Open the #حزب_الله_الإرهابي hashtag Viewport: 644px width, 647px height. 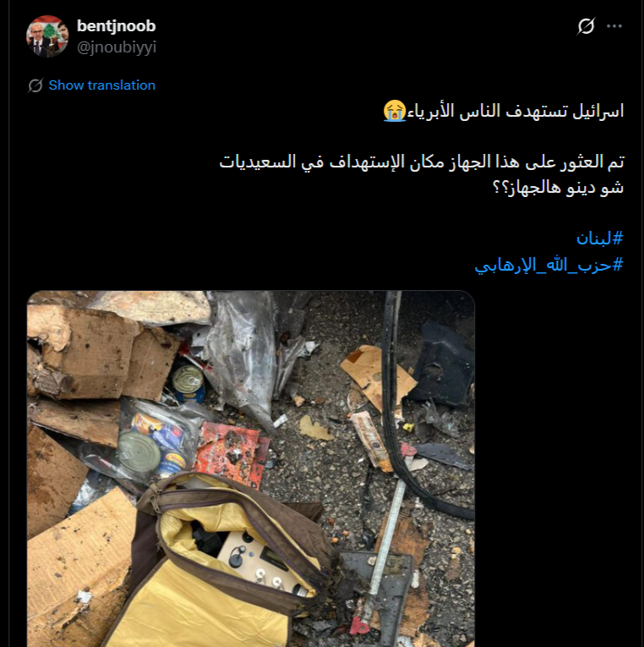click(x=548, y=265)
